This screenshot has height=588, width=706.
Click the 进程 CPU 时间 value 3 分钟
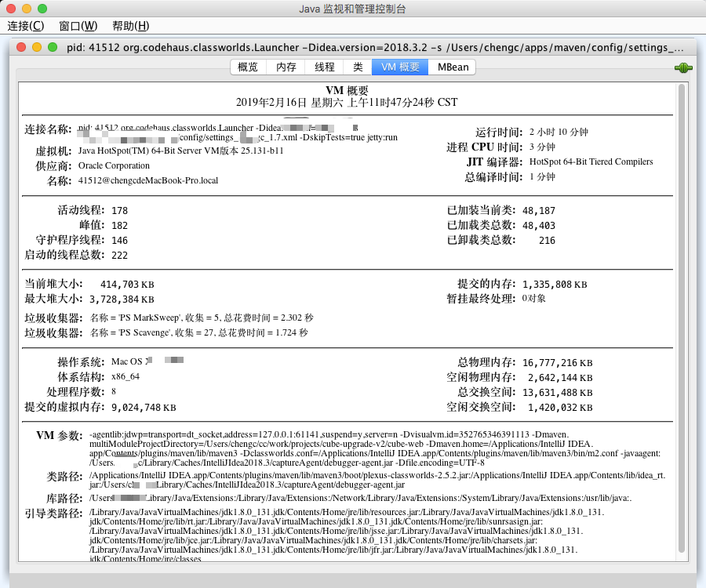click(x=542, y=147)
